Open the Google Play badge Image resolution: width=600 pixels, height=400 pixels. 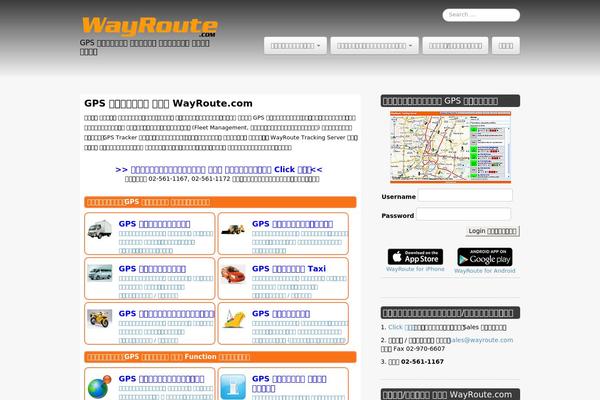tap(485, 257)
